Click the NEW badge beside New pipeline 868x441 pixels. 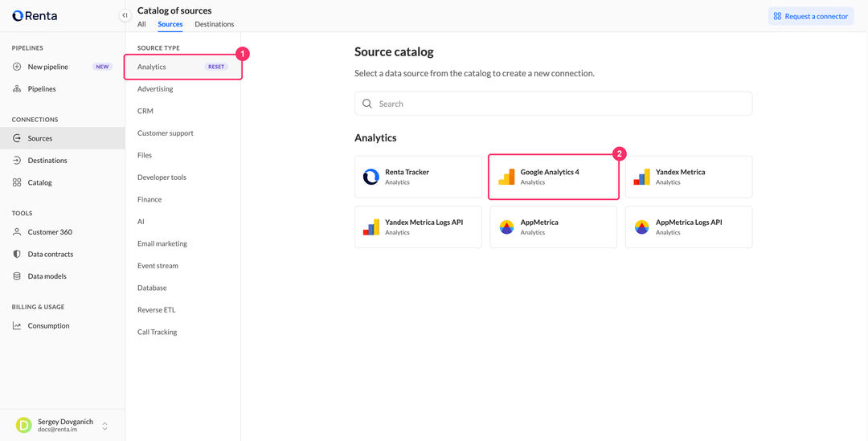click(102, 67)
